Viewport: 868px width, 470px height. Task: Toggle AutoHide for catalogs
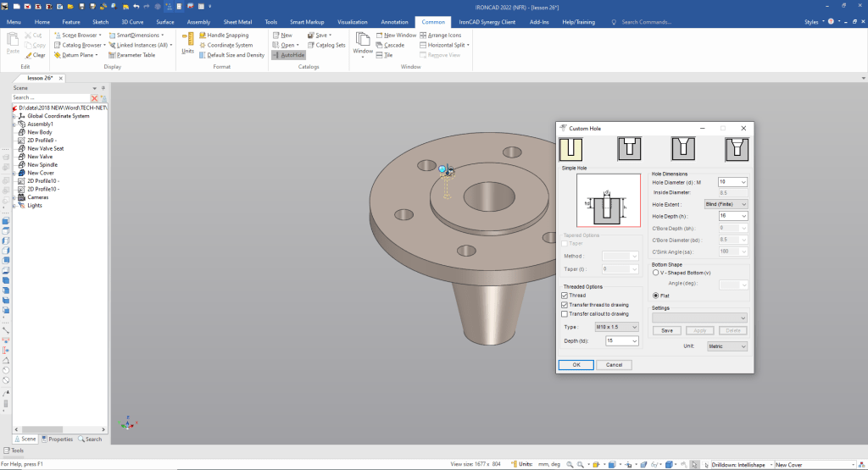tap(288, 55)
